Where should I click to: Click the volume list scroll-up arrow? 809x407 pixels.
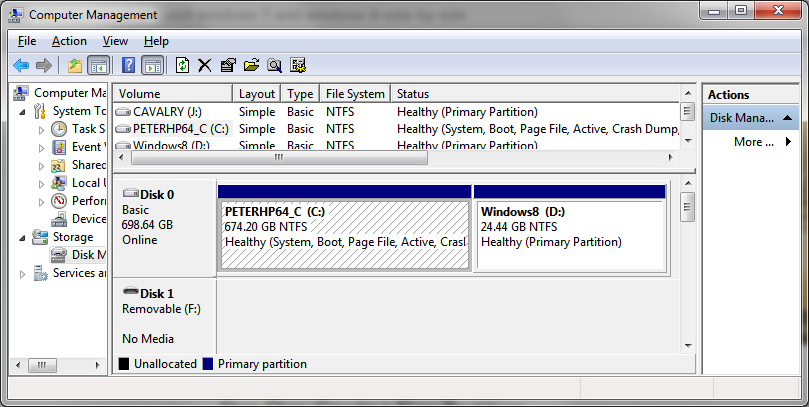coord(687,93)
